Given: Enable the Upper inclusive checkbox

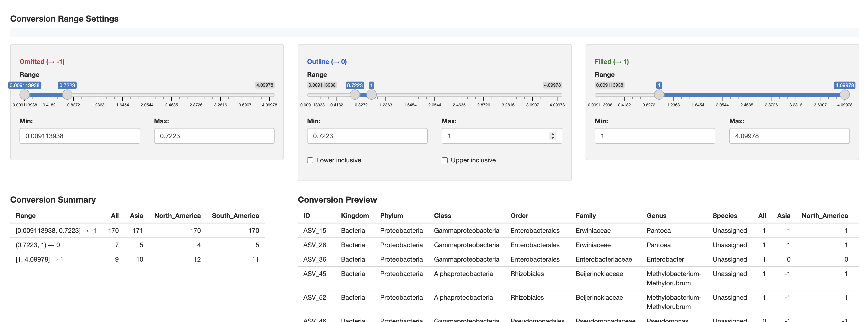Looking at the screenshot, I should [444, 161].
